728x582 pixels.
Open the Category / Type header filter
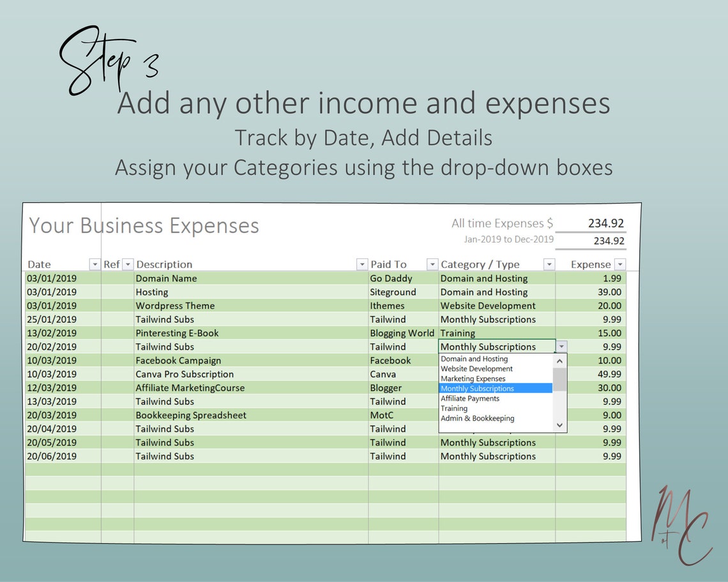click(549, 264)
